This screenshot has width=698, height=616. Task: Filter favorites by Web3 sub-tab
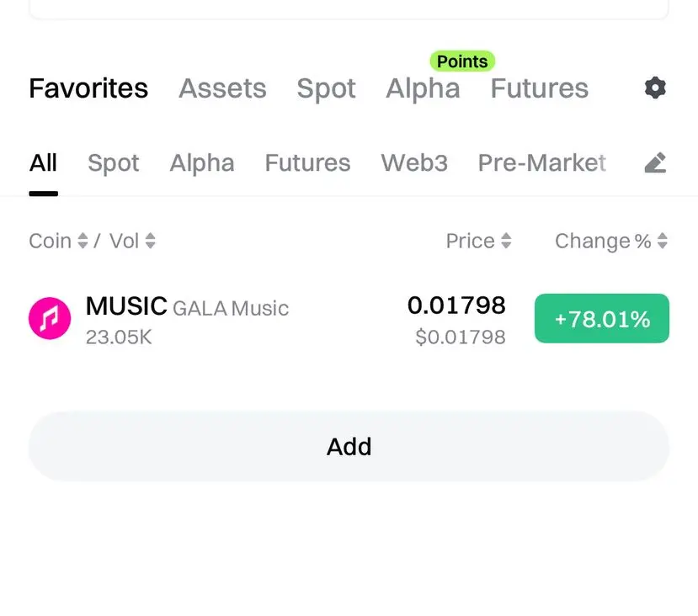(x=414, y=162)
